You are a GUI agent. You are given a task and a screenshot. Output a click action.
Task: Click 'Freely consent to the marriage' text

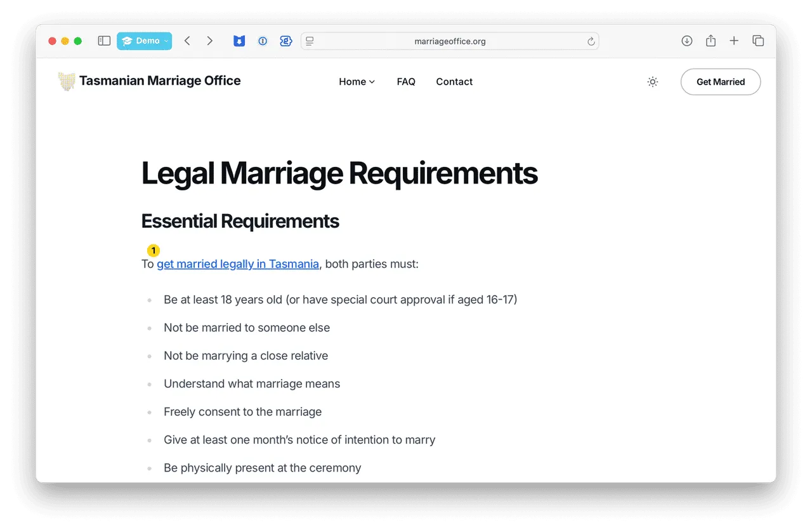pyautogui.click(x=243, y=412)
